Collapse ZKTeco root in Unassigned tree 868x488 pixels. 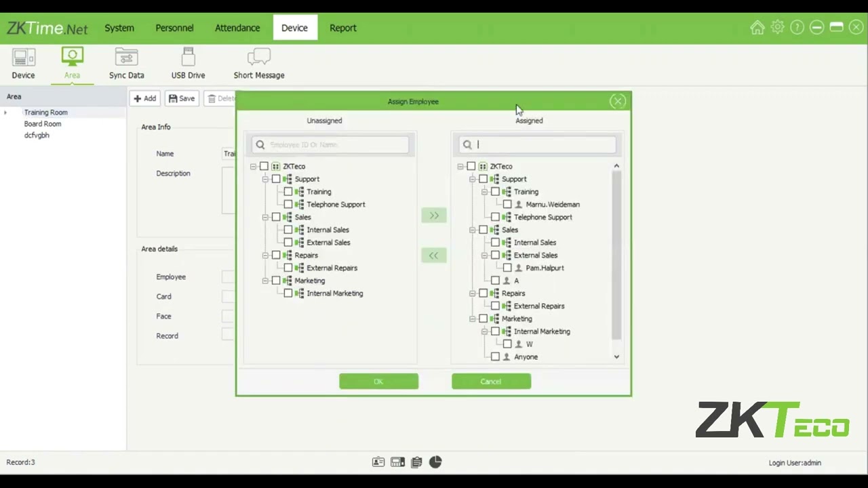(x=253, y=166)
